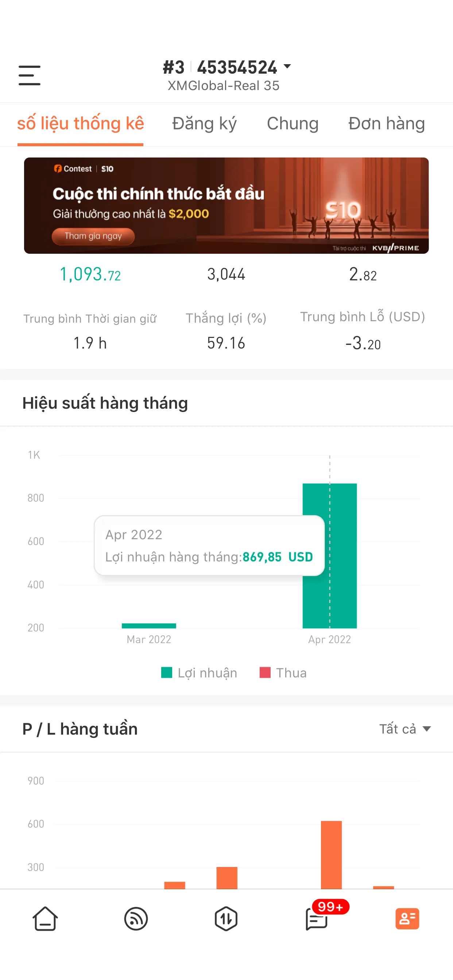The image size is (453, 980).
Task: Switch to the Chung tab
Action: coord(293,124)
